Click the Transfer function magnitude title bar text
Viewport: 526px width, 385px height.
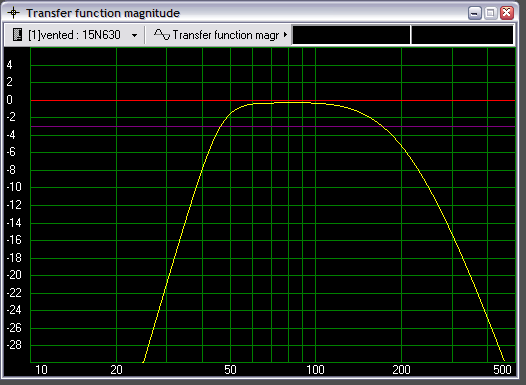click(103, 13)
